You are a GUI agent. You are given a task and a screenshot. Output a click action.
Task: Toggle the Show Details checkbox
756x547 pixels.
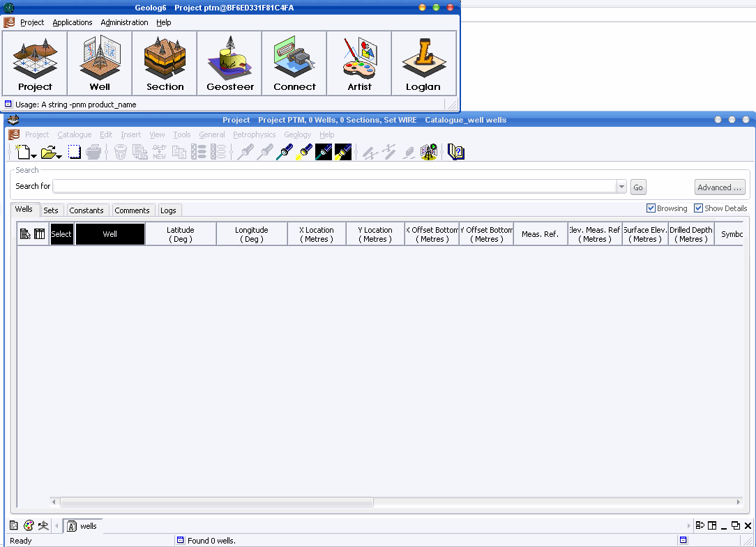[x=698, y=208]
